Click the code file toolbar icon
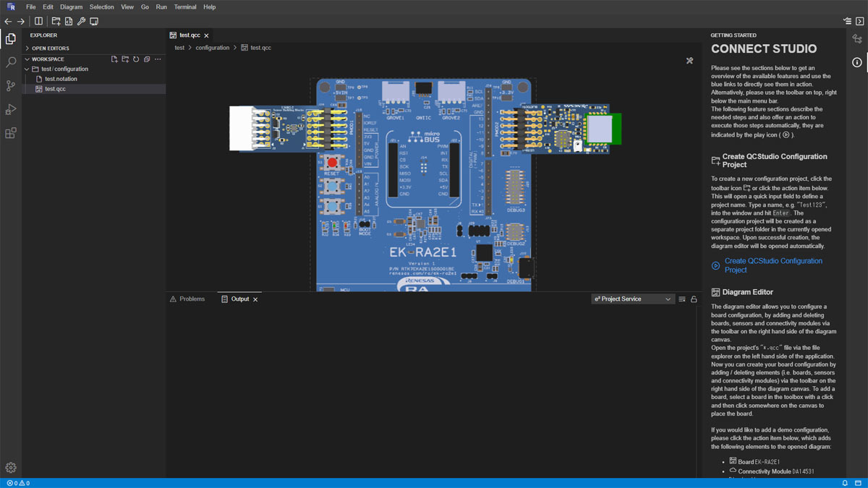The height and width of the screenshot is (488, 868). [69, 22]
